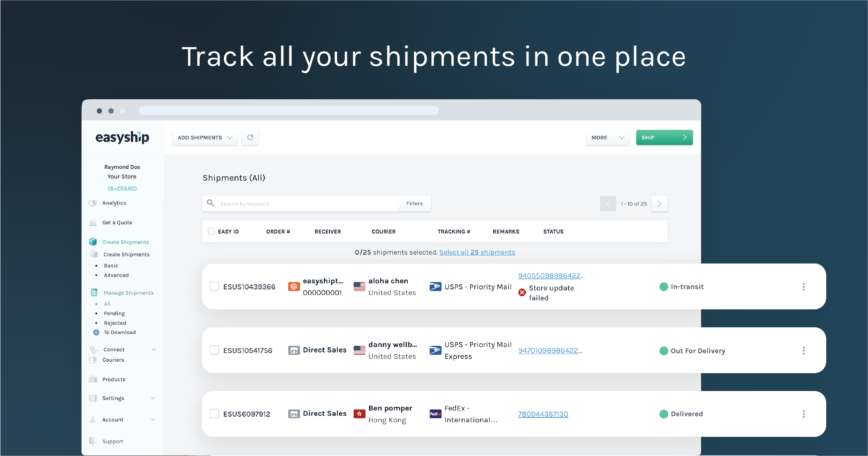This screenshot has height=456, width=868.
Task: Select Rejected under Manage Shipments
Action: [115, 323]
